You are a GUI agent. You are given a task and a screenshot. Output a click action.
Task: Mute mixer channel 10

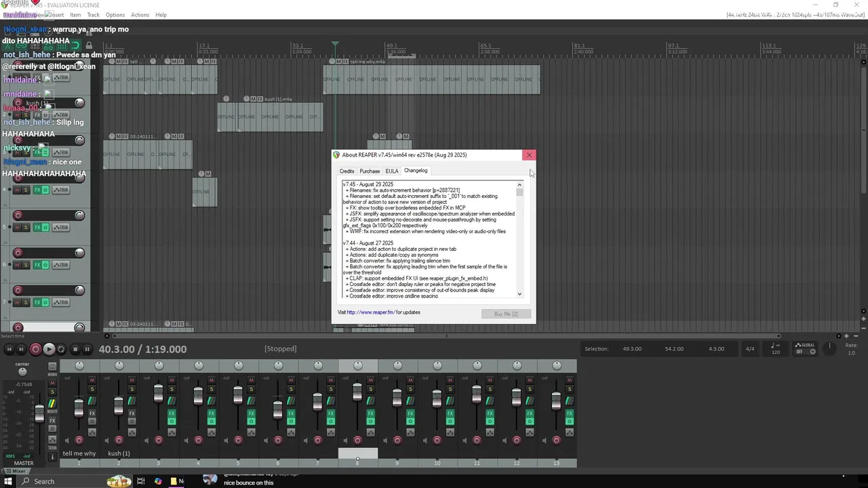click(x=450, y=380)
